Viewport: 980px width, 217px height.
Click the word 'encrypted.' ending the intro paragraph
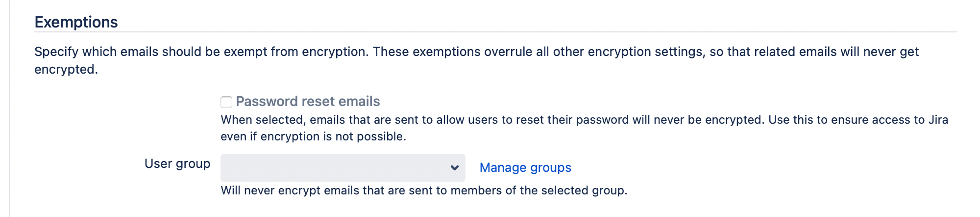pos(66,69)
